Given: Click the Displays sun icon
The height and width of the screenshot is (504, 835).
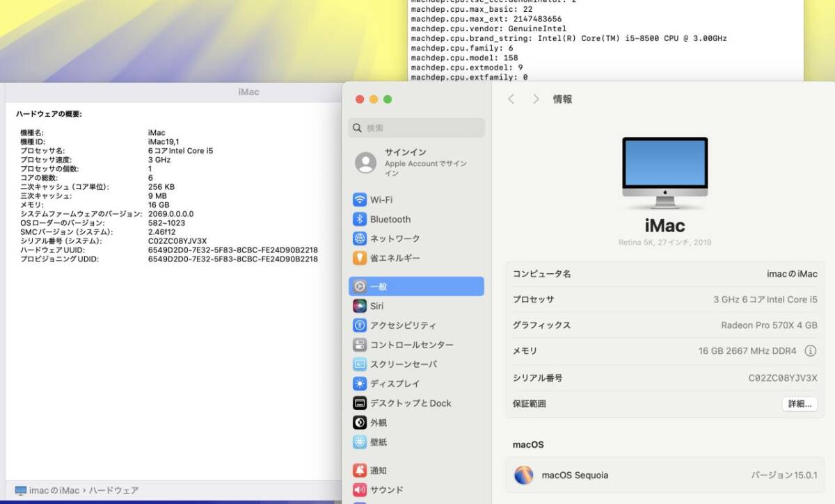Looking at the screenshot, I should tap(360, 384).
